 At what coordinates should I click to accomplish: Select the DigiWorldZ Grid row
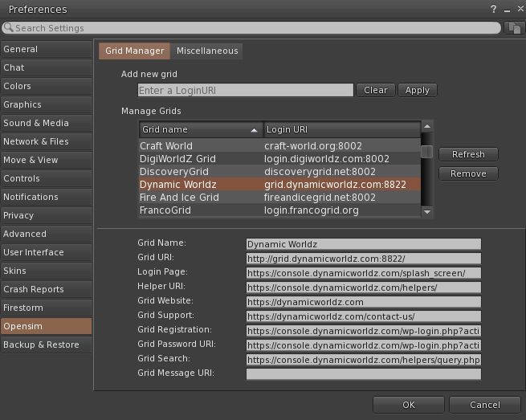click(279, 159)
